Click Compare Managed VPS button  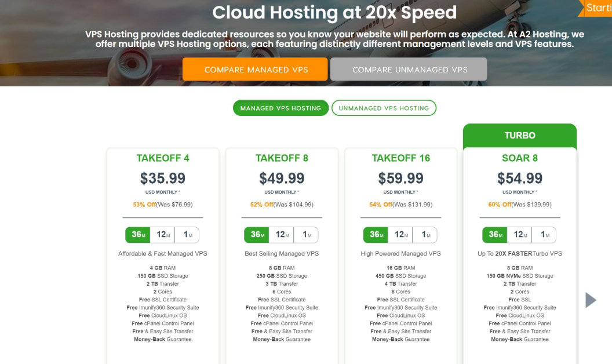coord(255,70)
